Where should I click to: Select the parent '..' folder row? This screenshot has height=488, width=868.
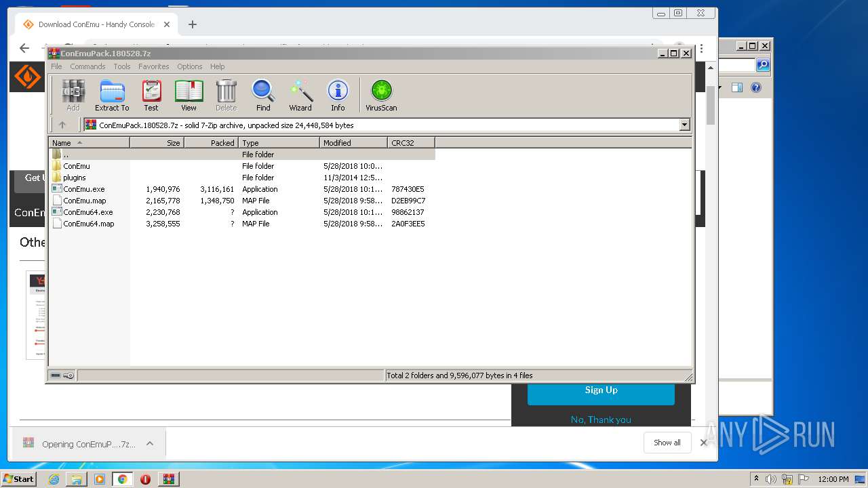click(x=241, y=155)
